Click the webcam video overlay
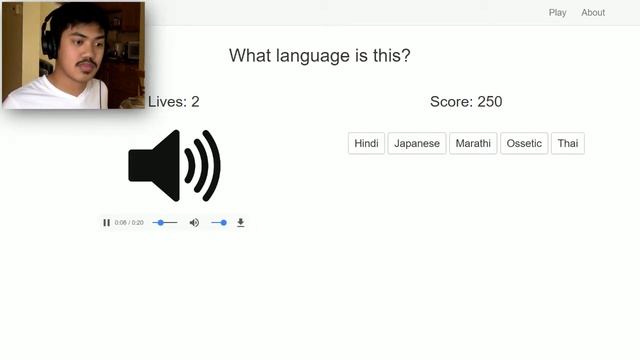 pos(73,56)
